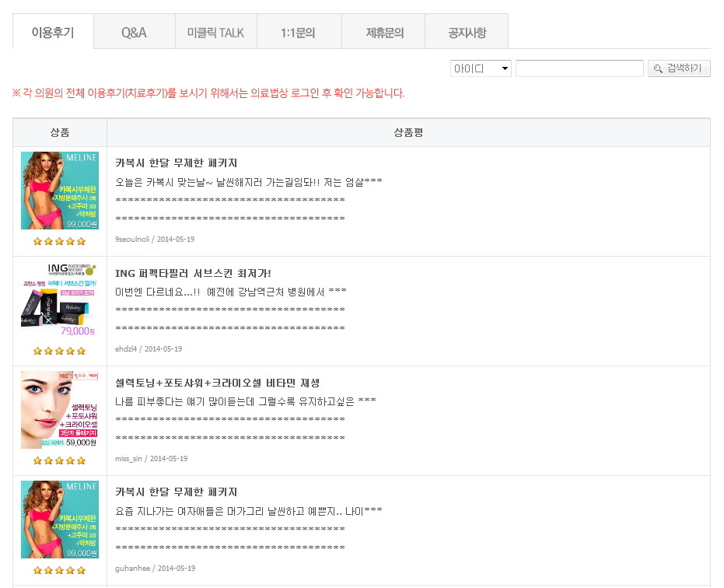Click the star rating under guhanhee's review
724x588 pixels.
tap(60, 570)
